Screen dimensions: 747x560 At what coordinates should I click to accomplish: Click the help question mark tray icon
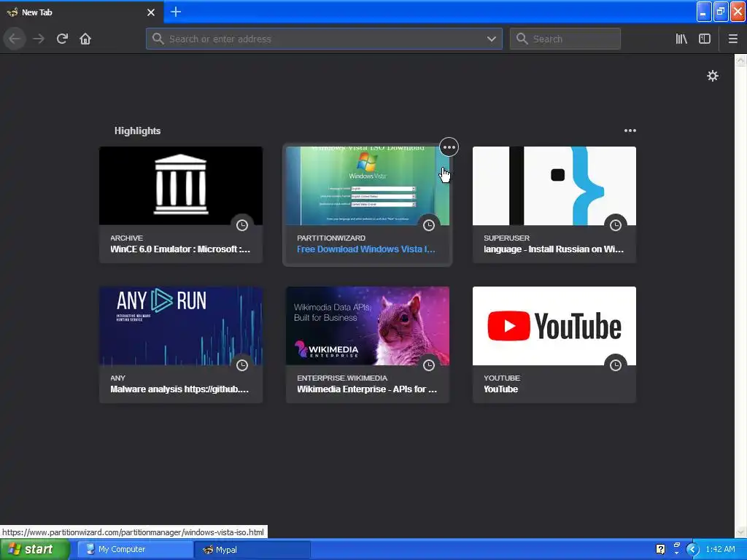[x=660, y=550]
